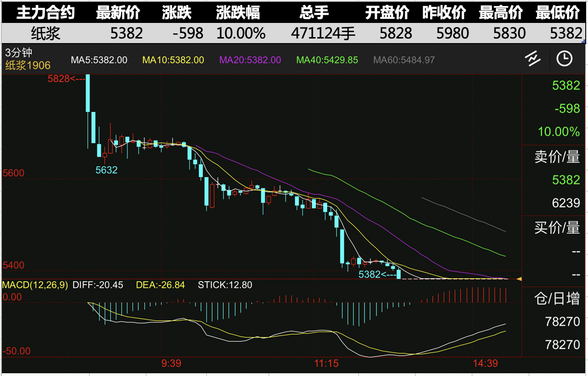The width and height of the screenshot is (588, 376).
Task: Select the MACD(12,26,9) indicator label
Action: pyautogui.click(x=35, y=285)
